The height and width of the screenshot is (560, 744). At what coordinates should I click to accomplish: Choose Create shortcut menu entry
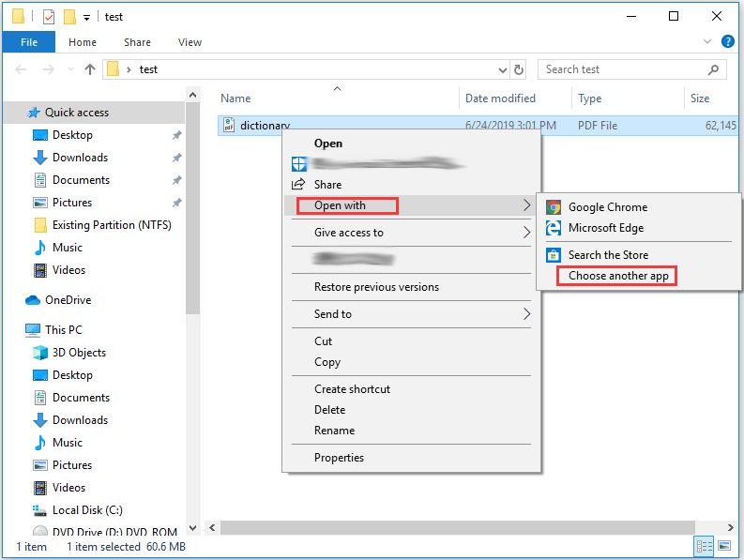click(x=352, y=389)
